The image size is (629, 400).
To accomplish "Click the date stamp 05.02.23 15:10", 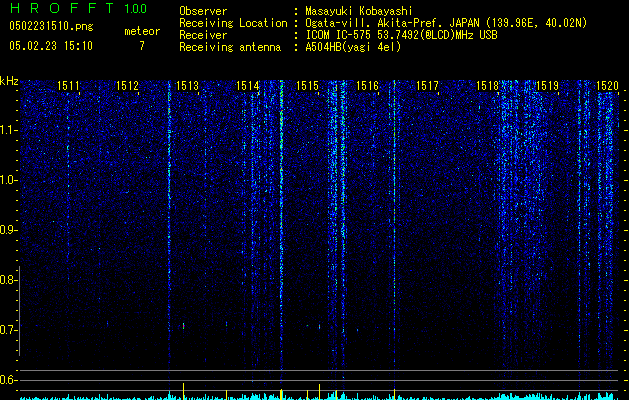I will click(51, 46).
